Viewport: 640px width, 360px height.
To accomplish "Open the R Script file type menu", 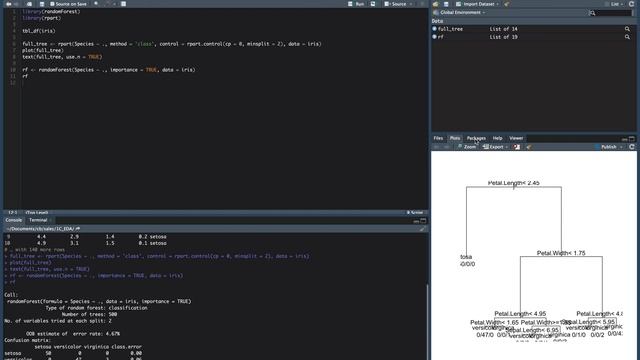I will (x=415, y=213).
